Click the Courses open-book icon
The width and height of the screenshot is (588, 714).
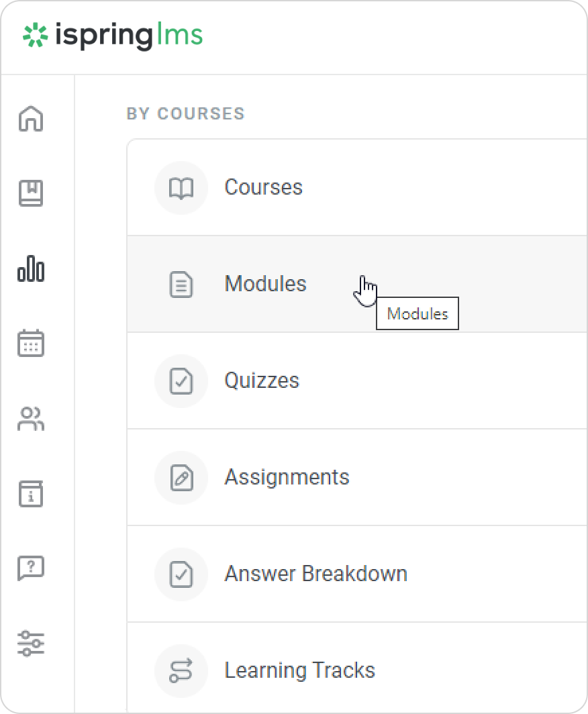click(x=181, y=188)
